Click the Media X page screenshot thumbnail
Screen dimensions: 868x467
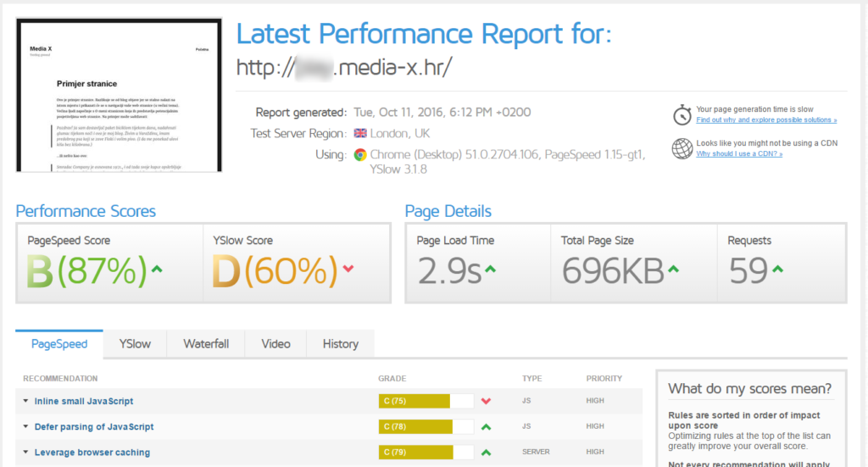[119, 95]
